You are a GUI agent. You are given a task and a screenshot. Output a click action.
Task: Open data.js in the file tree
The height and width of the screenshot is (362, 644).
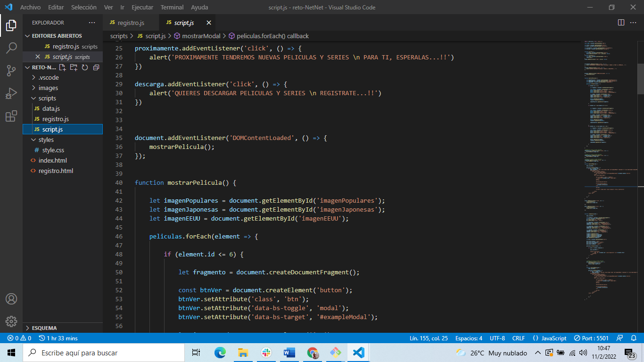[63, 108]
